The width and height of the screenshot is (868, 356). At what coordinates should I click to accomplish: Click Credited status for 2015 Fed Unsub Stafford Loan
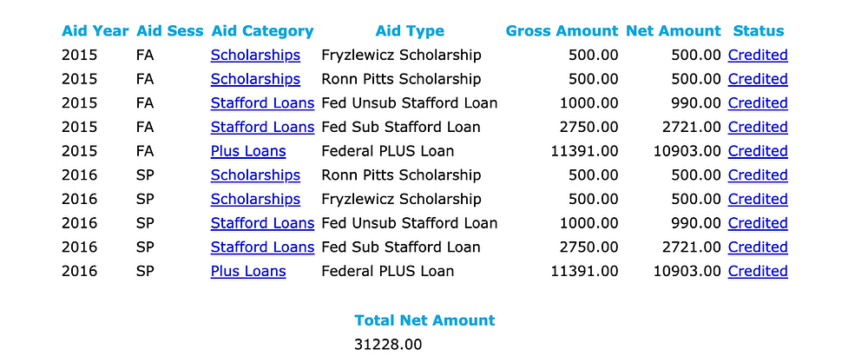point(758,103)
